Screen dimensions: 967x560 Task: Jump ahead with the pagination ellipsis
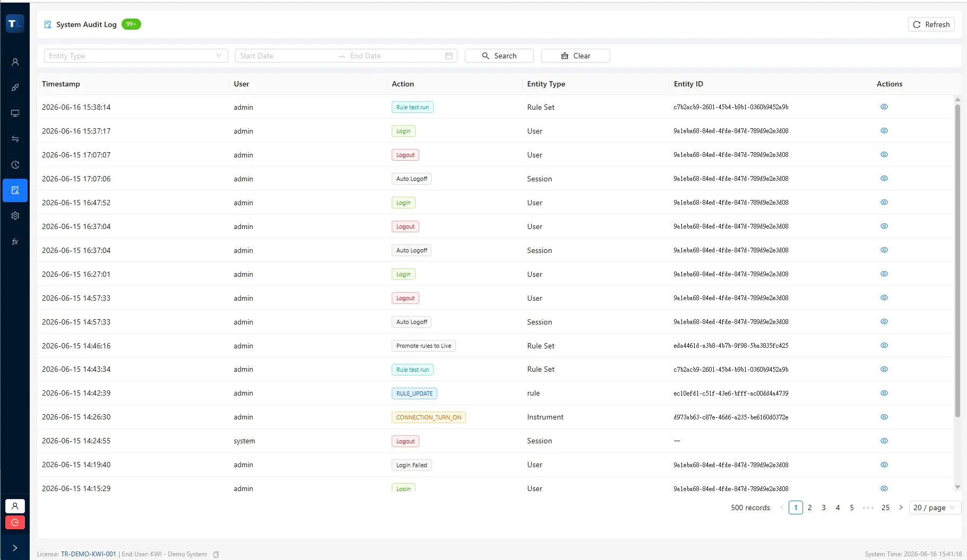tap(868, 507)
